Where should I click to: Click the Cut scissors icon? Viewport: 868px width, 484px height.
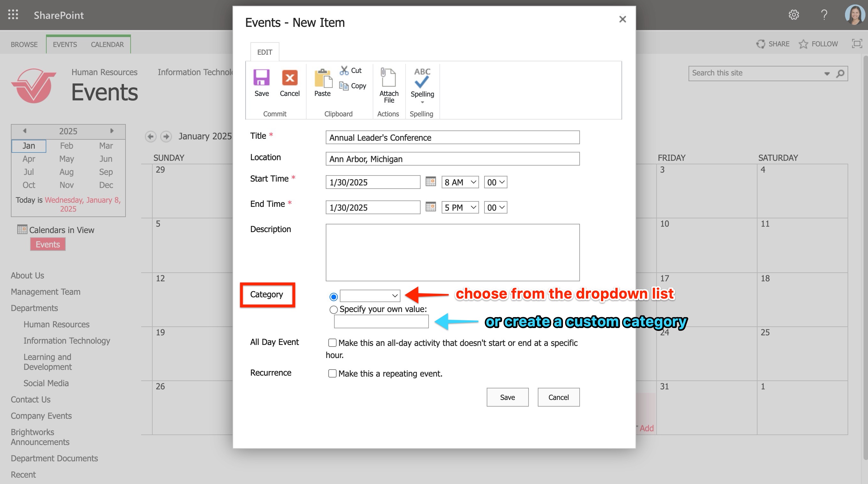344,70
